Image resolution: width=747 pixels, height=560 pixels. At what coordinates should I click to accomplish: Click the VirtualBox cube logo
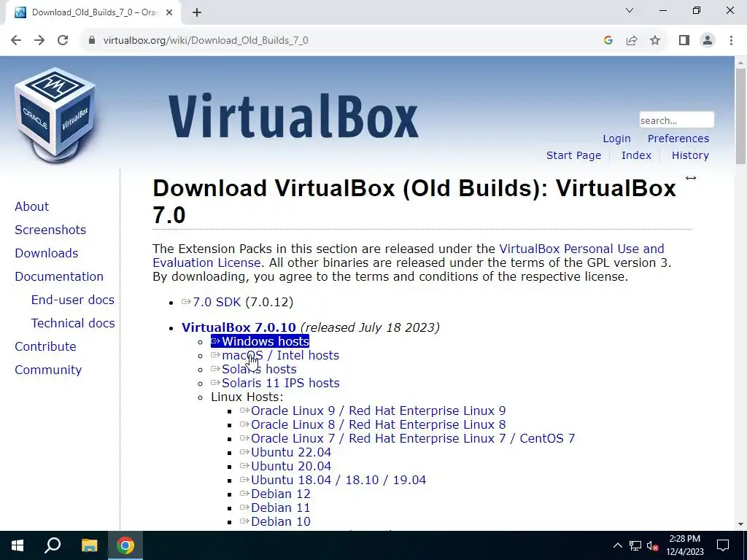click(x=55, y=114)
